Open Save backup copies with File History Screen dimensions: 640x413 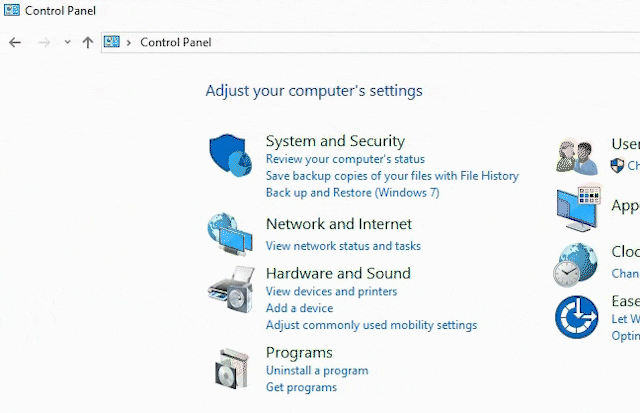392,176
